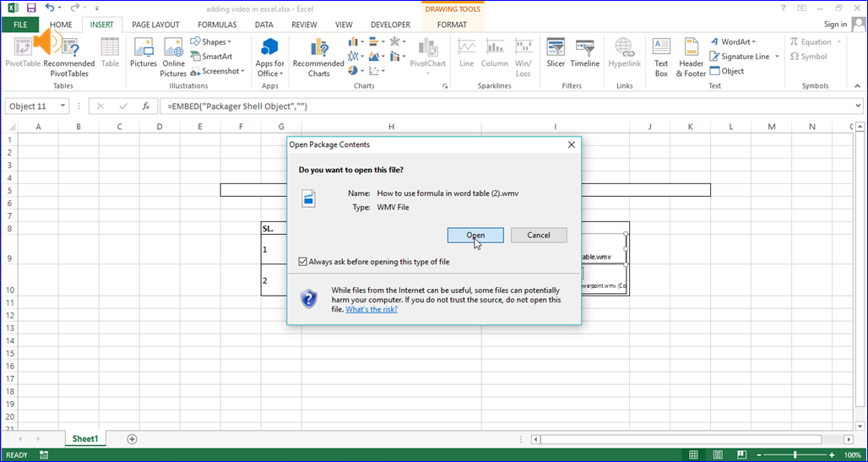Open the What's the risk? link
This screenshot has height=462, width=868.
372,309
